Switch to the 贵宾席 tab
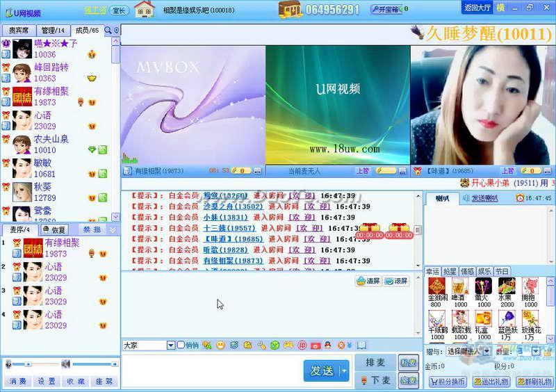The width and height of the screenshot is (556, 392). (x=19, y=31)
